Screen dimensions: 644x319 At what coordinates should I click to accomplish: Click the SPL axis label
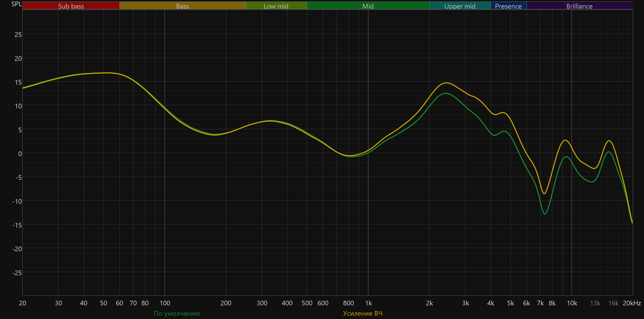coord(16,4)
